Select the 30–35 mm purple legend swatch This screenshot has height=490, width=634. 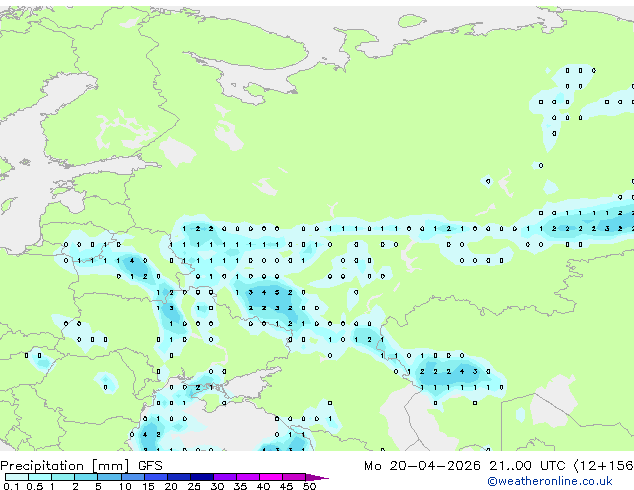225,477
